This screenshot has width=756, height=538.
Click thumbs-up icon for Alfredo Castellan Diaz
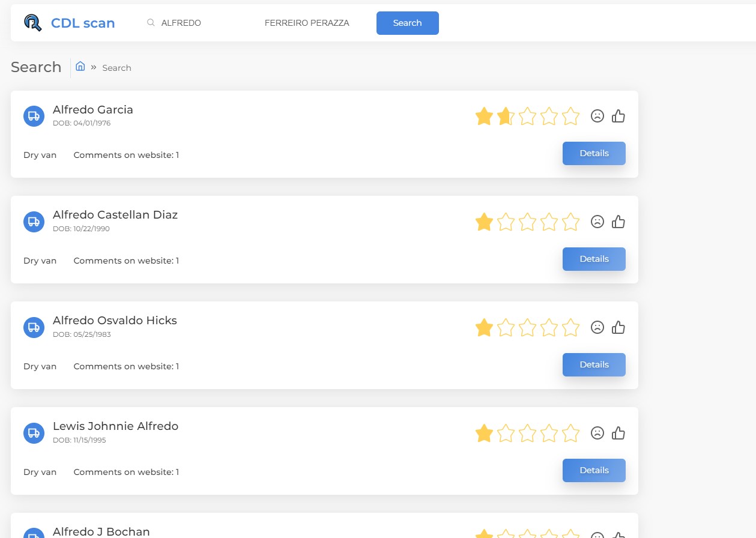coord(618,222)
